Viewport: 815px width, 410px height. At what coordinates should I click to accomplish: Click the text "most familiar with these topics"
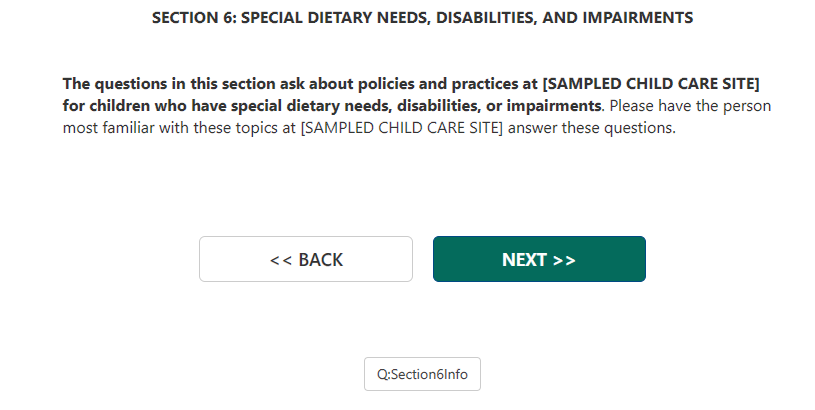(177, 128)
